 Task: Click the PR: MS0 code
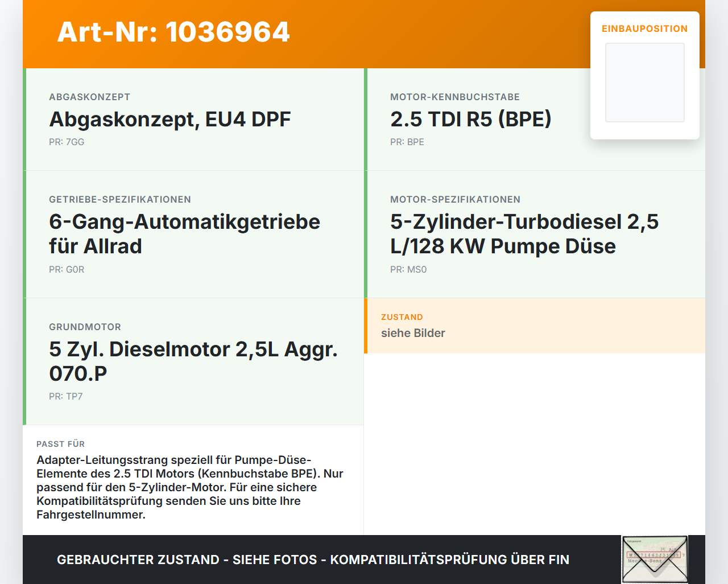point(408,269)
